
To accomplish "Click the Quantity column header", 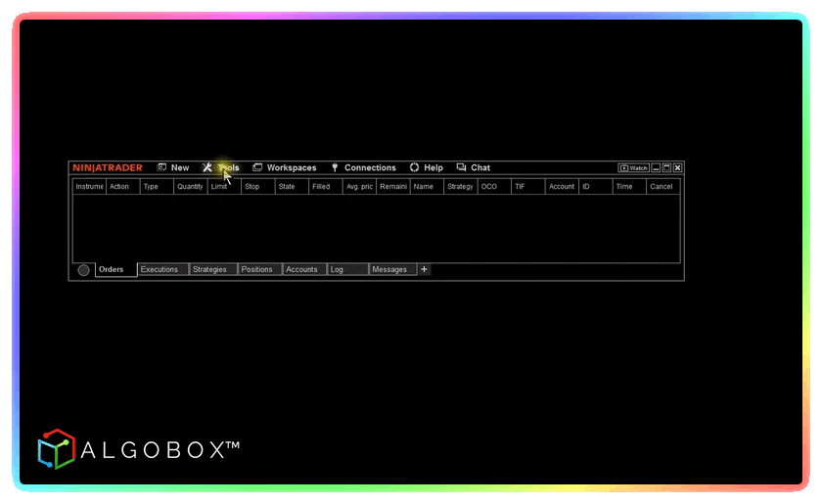I will pos(190,187).
